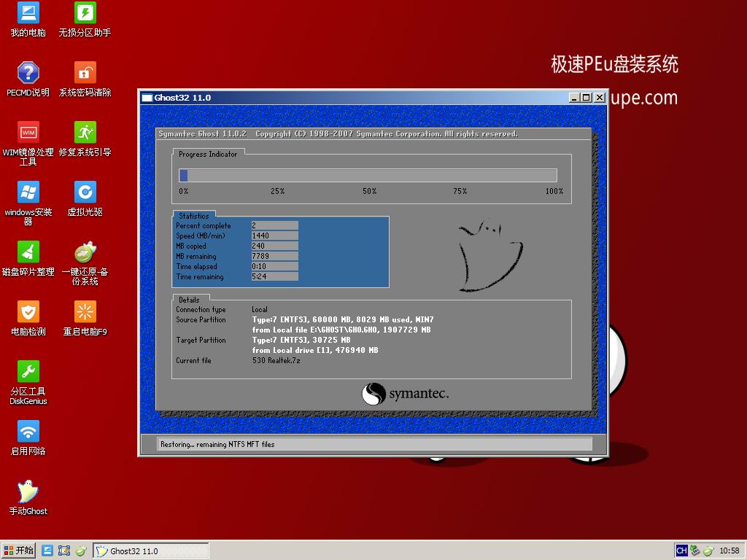
Task: Click the 'Details' group label
Action: click(189, 300)
